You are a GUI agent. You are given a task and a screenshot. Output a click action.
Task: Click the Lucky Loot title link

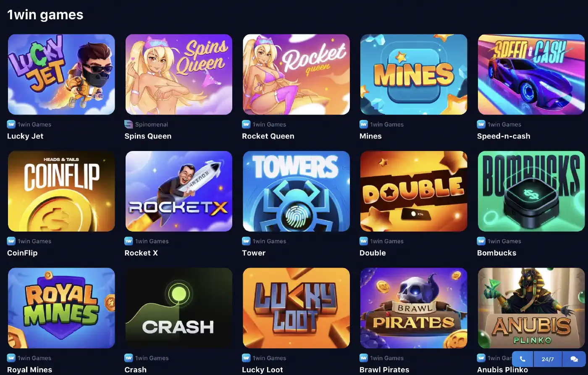click(x=262, y=370)
